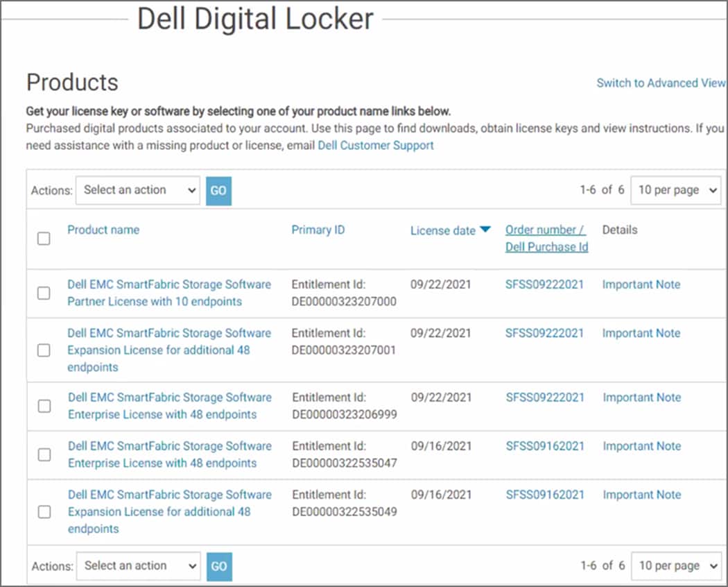Click the Details column header
This screenshot has height=587, width=728.
(x=620, y=230)
